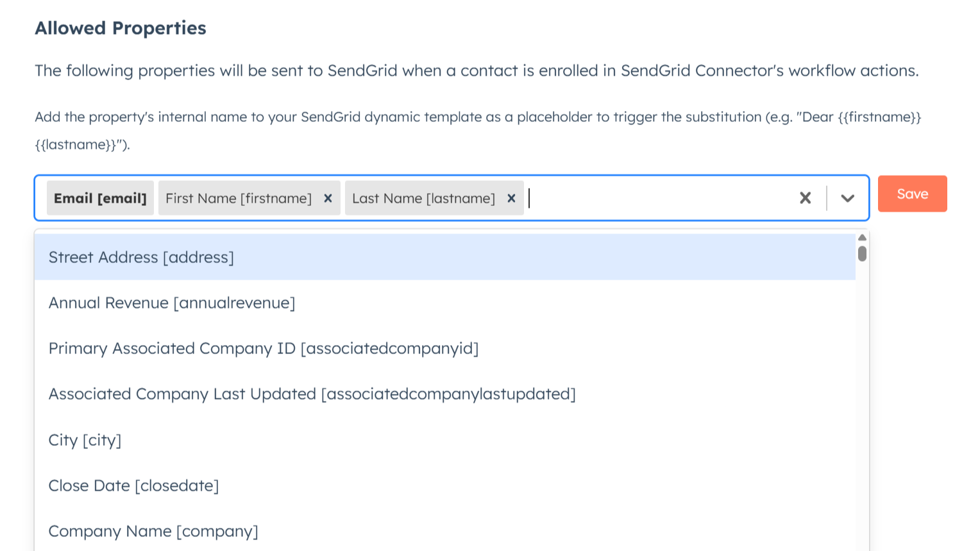Click the Email [email] locked chip
This screenshot has width=980, height=551.
(100, 198)
